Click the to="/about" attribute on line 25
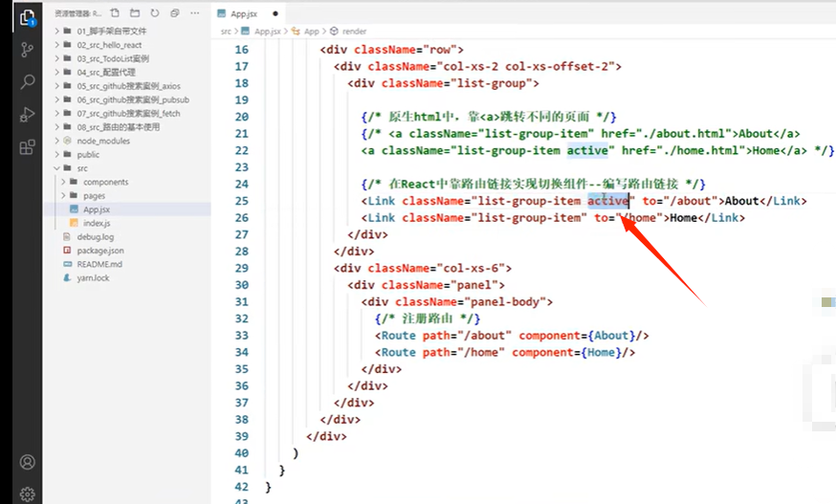Viewport: 836px width, 504px height. 680,201
